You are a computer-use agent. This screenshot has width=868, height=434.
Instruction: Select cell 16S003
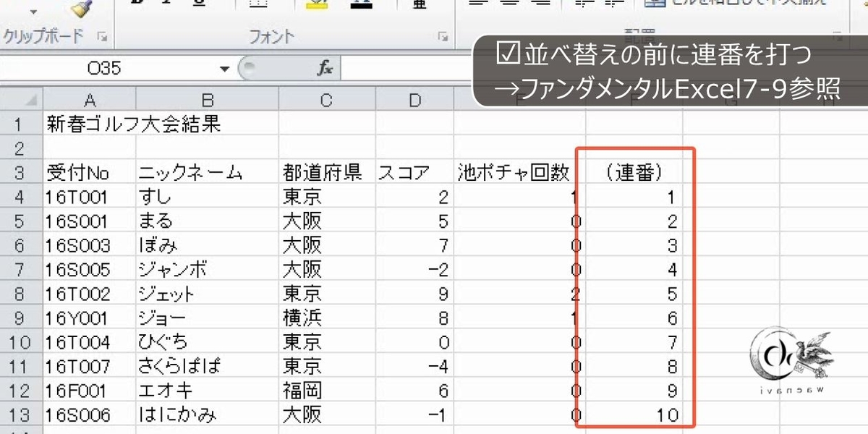click(x=90, y=245)
